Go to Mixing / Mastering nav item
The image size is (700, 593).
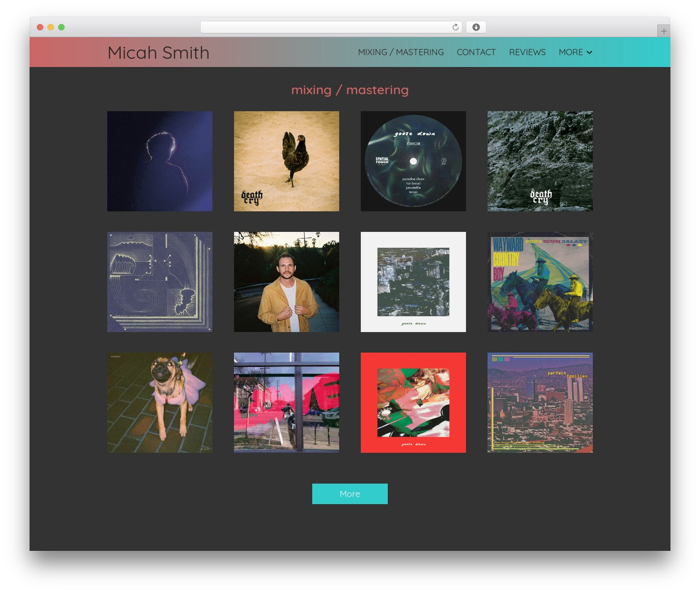tap(401, 52)
